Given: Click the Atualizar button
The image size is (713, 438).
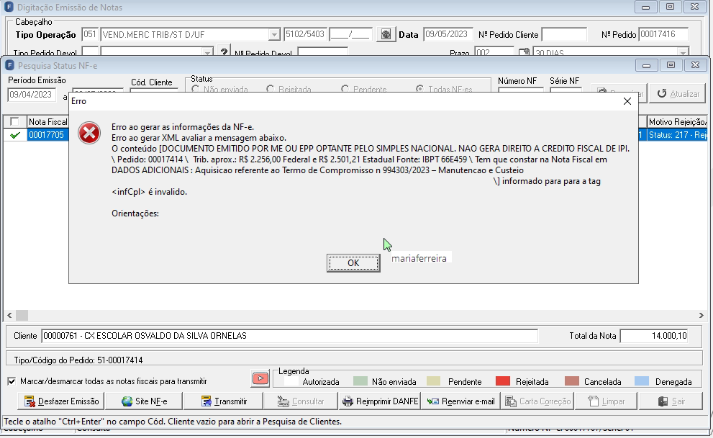Looking at the screenshot, I should click(678, 93).
